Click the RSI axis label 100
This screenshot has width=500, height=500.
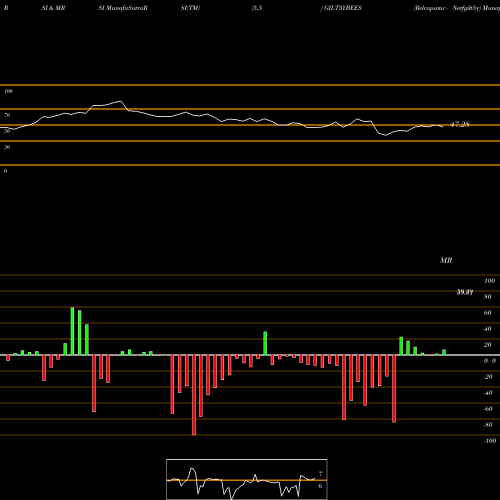pos(8,91)
